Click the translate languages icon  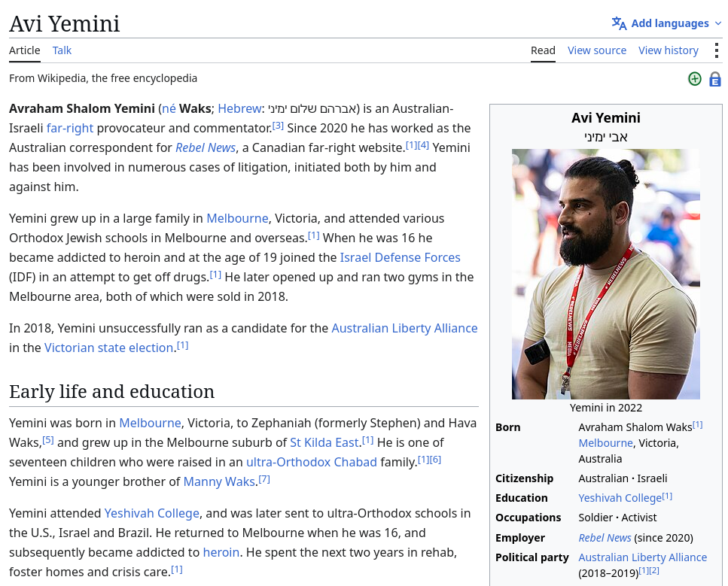(619, 23)
